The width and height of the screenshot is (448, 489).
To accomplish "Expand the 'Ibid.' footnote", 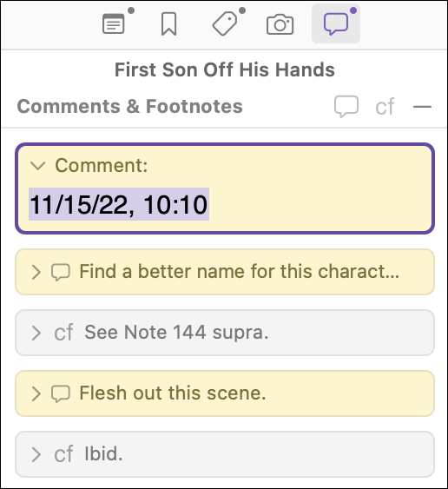I will coord(36,454).
